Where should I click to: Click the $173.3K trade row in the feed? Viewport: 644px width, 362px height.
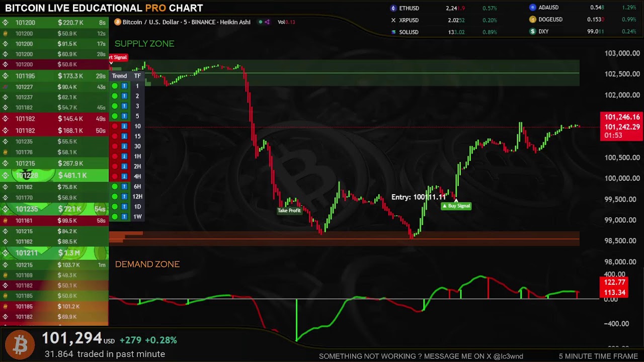[54, 76]
